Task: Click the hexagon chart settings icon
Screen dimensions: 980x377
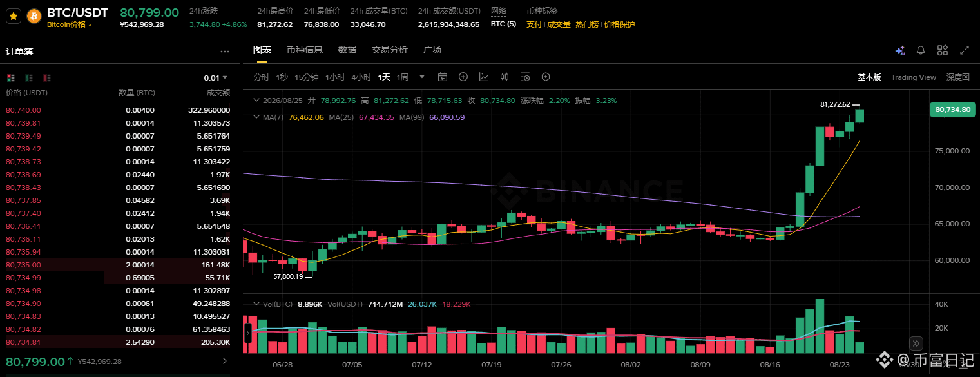Action: (x=546, y=77)
